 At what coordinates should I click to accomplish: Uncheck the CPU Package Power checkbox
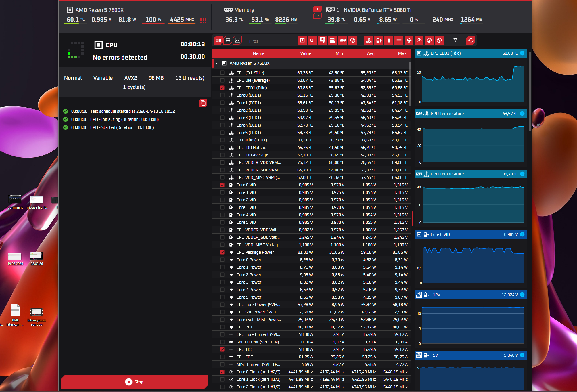tap(222, 252)
